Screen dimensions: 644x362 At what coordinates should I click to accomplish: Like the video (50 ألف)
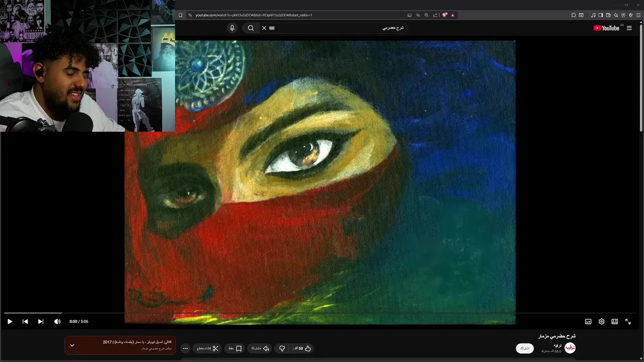pos(302,348)
